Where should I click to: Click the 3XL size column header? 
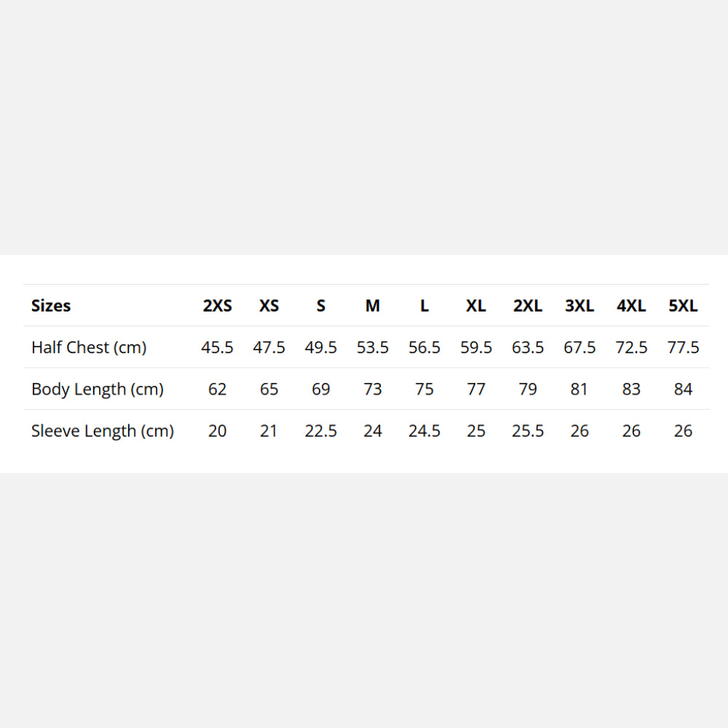coord(579,306)
